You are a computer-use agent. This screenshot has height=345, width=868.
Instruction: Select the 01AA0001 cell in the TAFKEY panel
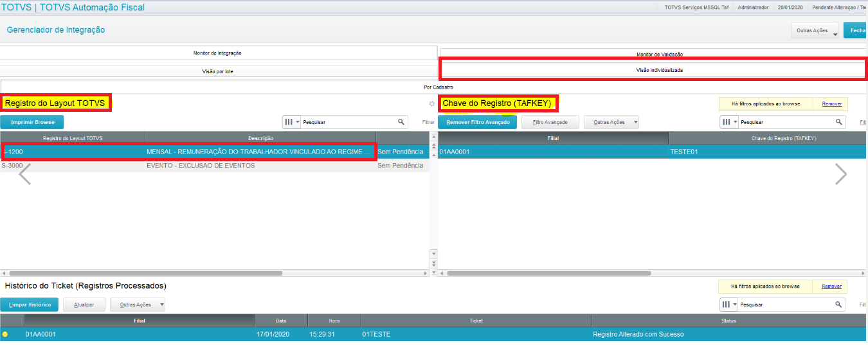click(x=553, y=152)
